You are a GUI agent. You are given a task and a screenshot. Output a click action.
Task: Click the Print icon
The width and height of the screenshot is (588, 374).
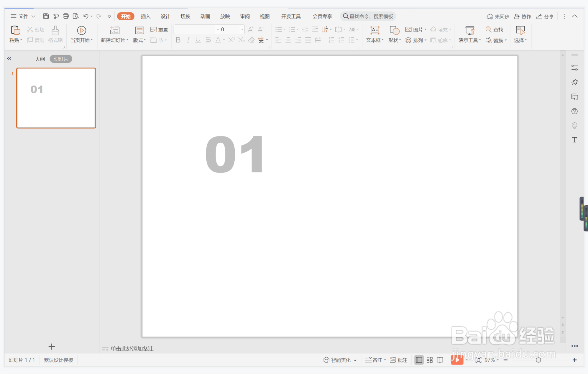coord(66,16)
